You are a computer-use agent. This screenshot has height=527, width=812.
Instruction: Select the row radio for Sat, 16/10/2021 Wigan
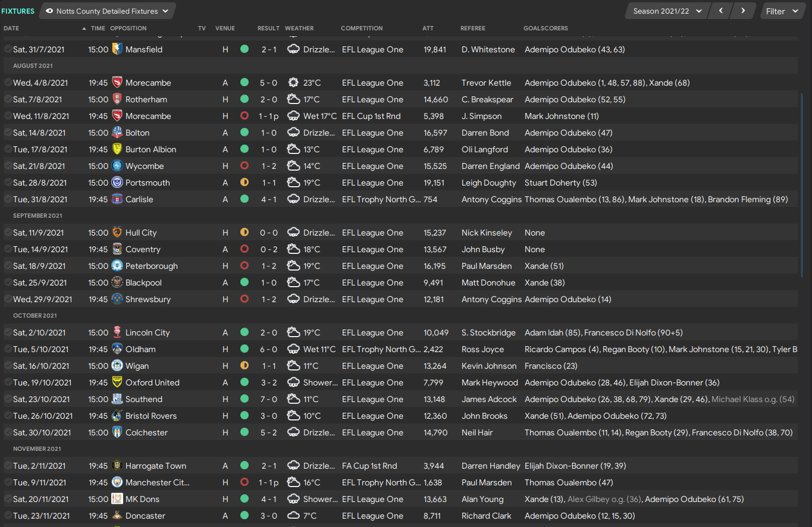(8, 366)
